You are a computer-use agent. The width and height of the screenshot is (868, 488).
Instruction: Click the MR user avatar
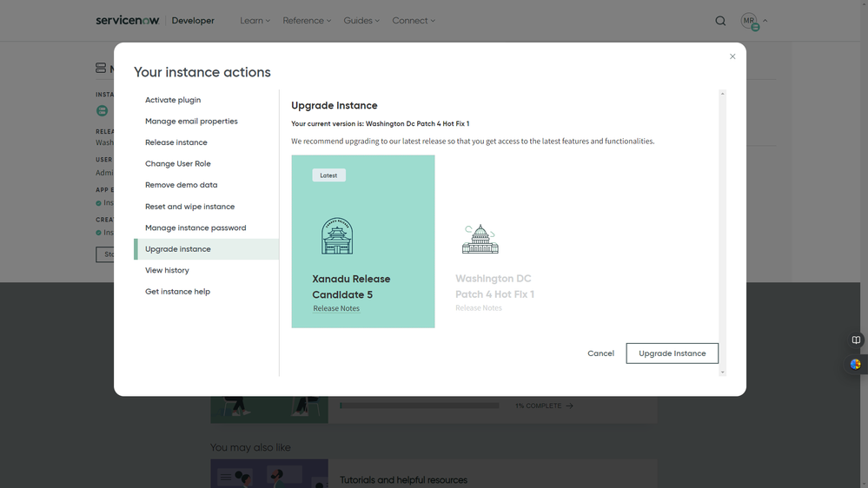coord(749,21)
